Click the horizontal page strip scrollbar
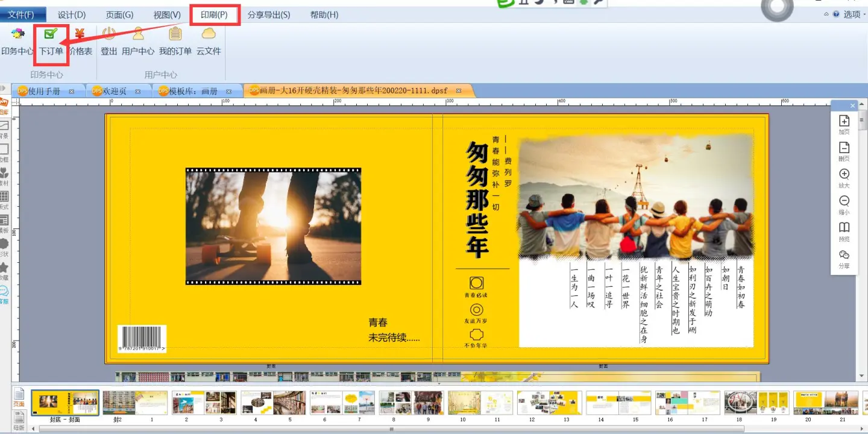The height and width of the screenshot is (434, 868). (x=392, y=429)
